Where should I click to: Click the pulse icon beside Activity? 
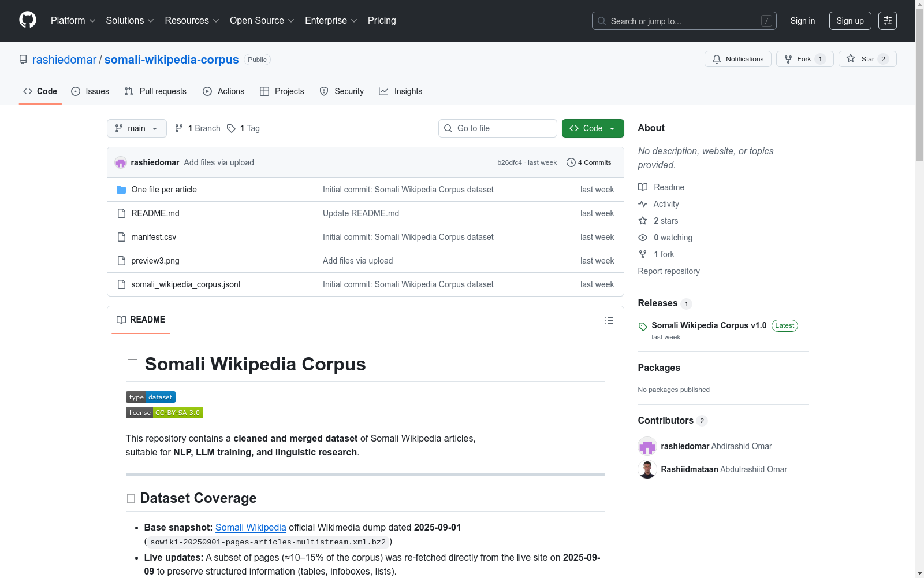(643, 204)
